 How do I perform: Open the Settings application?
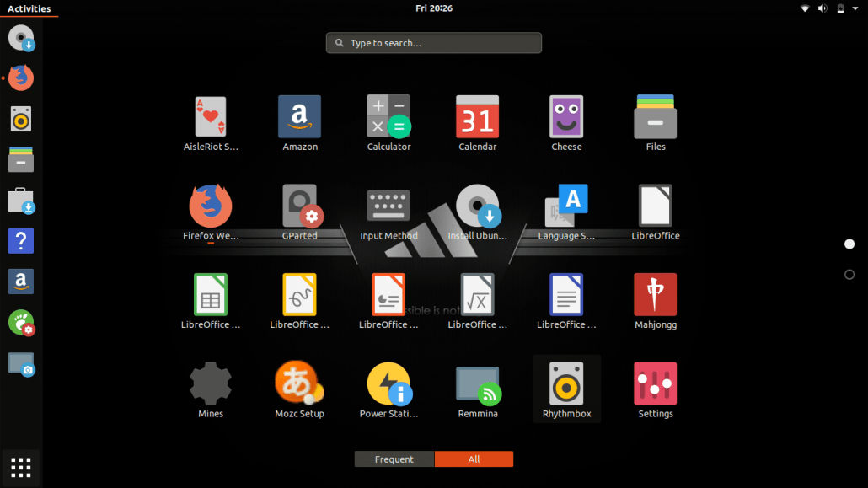click(655, 384)
